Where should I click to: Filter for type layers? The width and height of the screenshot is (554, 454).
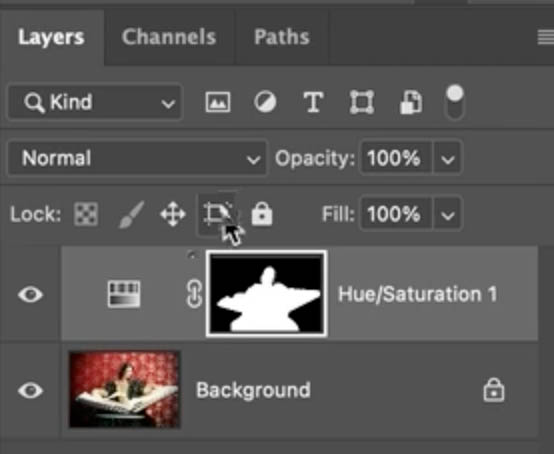coord(313,102)
